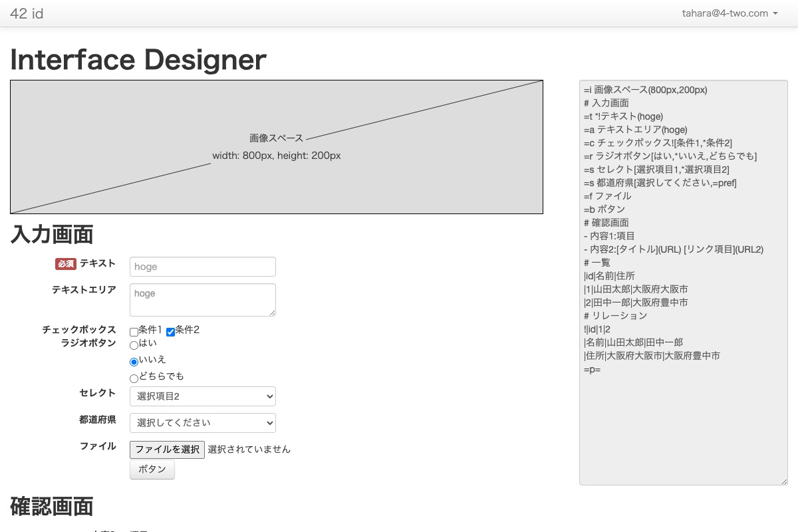This screenshot has height=532, width=798.
Task: Click the '!|id|1|2' line in source
Action: [597, 329]
